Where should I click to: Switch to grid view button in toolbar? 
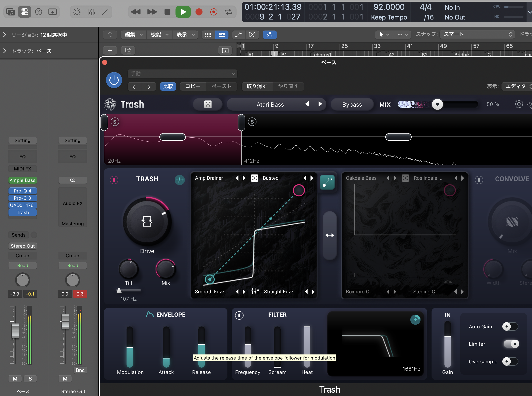[x=208, y=35]
